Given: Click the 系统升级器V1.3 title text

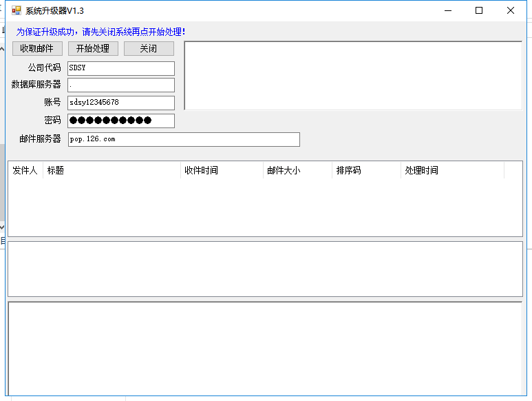Looking at the screenshot, I should click(x=54, y=11).
